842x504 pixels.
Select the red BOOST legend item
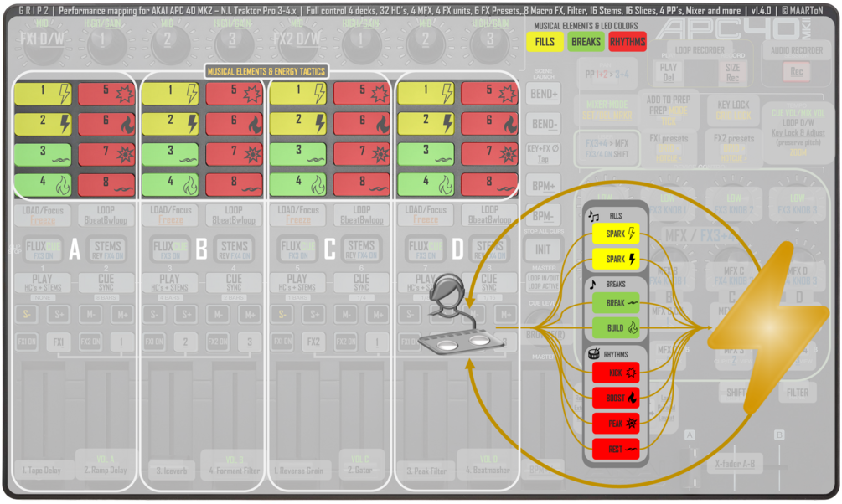[x=616, y=398]
